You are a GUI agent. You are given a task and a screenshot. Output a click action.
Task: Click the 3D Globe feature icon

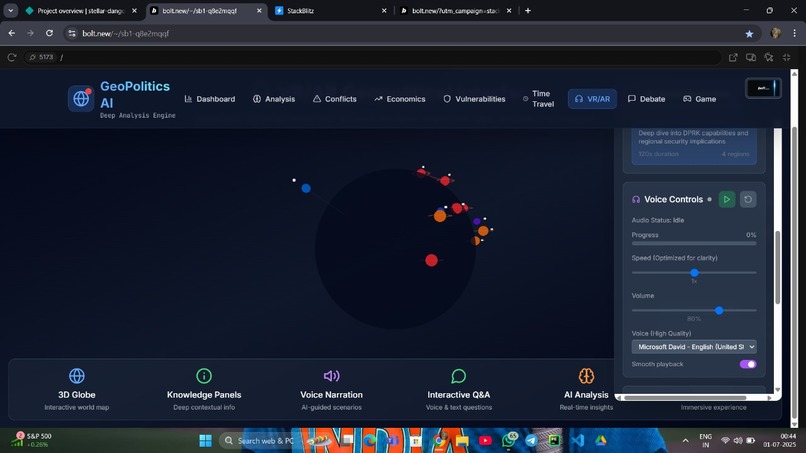(x=77, y=376)
